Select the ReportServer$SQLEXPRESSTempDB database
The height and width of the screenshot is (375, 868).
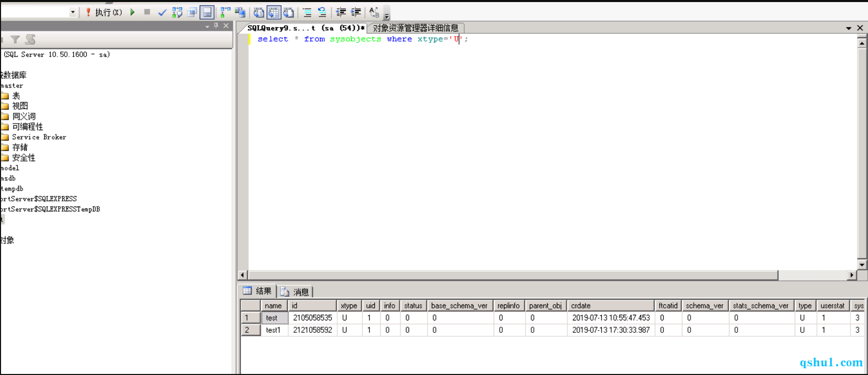coord(50,209)
